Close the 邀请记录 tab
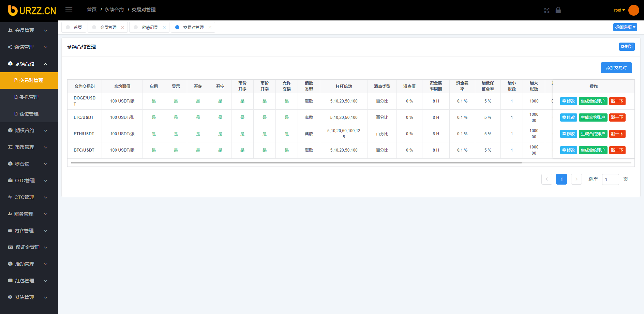 pos(164,28)
